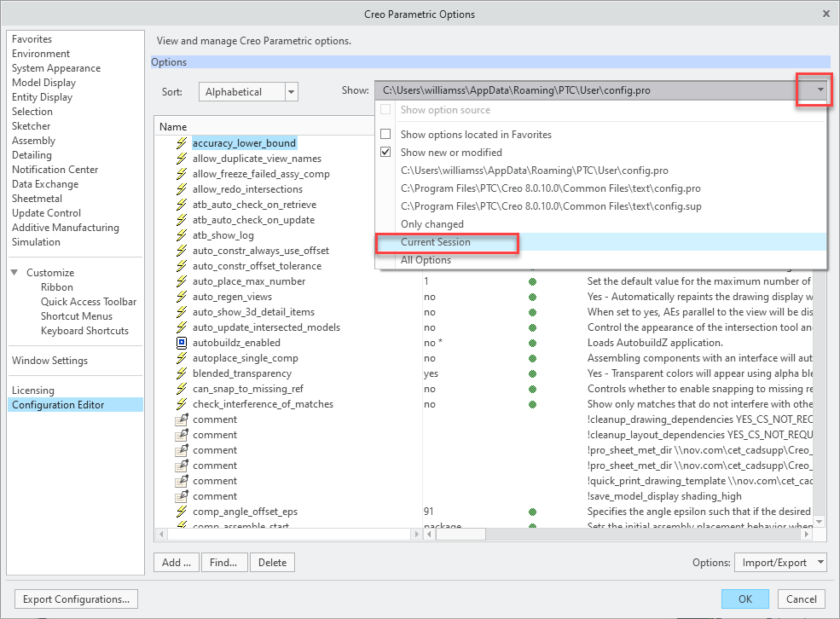Open the Sketcher category in sidebar
The height and width of the screenshot is (619, 840).
[32, 126]
